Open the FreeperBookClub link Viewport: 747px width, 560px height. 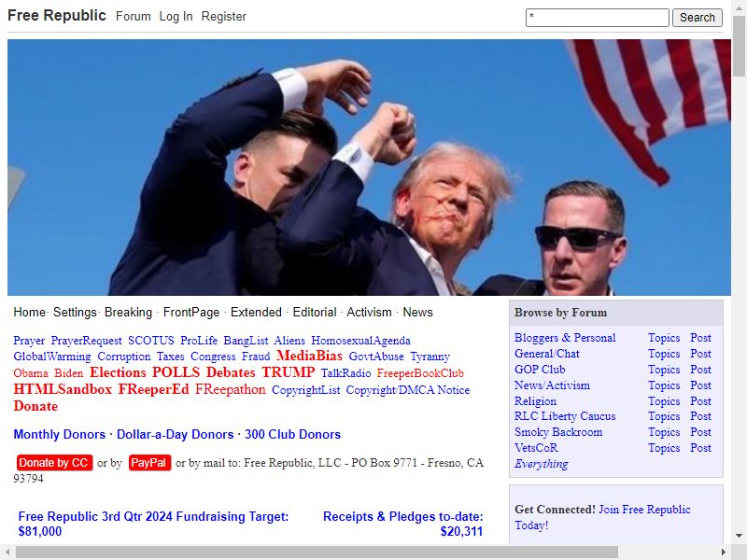(420, 373)
